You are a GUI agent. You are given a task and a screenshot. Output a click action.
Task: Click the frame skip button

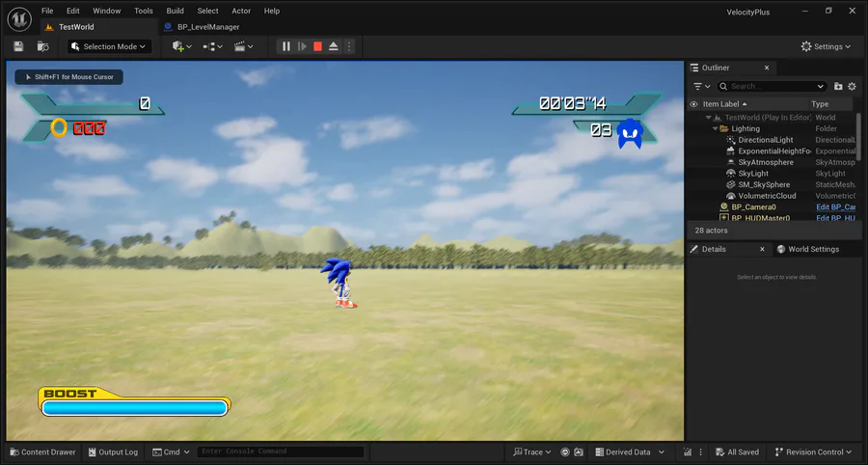302,46
